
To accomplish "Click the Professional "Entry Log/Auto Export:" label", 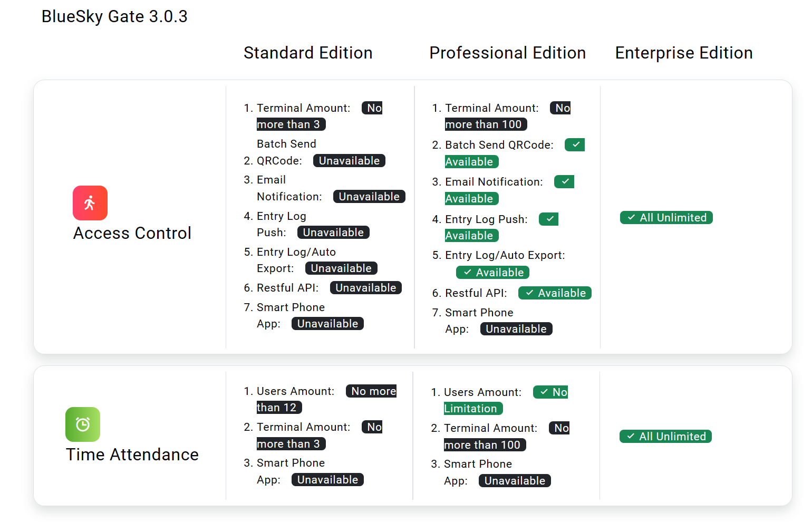I will (505, 255).
